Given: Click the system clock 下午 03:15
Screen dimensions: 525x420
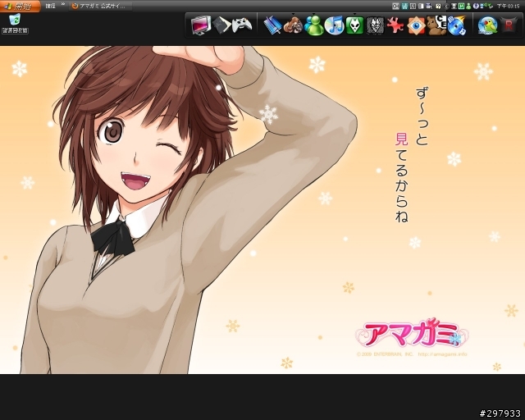Looking at the screenshot, I should [509, 6].
